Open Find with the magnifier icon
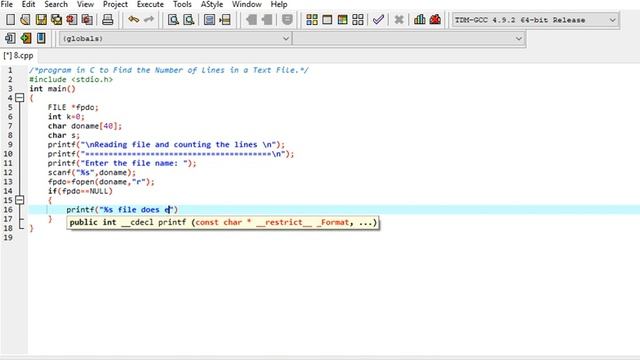Screen dimensions: 640x360 point(173,20)
